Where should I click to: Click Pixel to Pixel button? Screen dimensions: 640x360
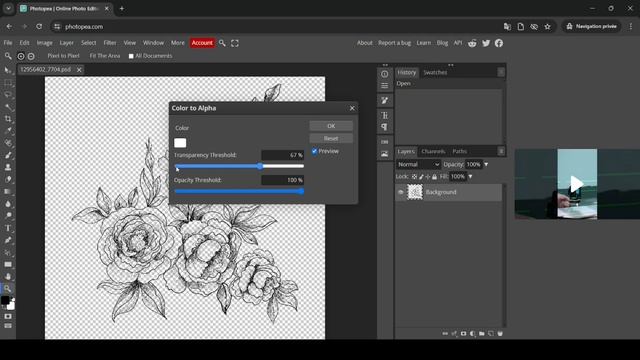coord(63,56)
